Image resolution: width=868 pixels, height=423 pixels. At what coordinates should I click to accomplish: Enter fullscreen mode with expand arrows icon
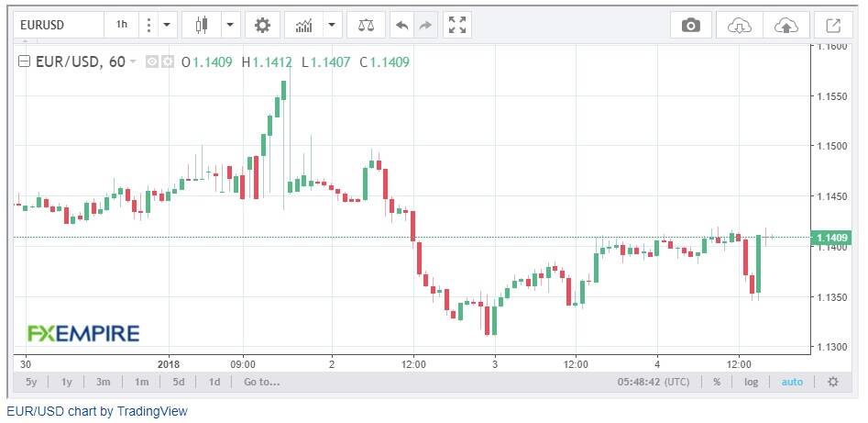pos(457,25)
